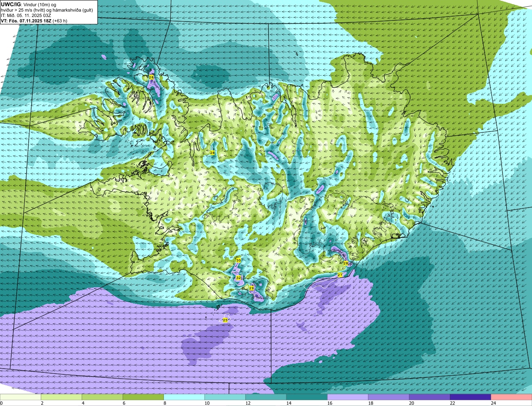Pick the 18–20 m/s purple legend swatch
This screenshot has width=532, height=406.
pos(389,397)
